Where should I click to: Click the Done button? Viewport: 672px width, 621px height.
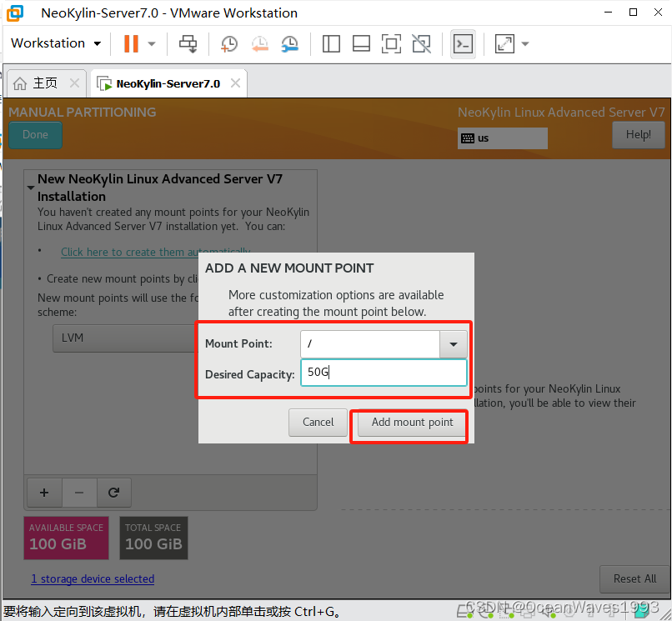pyautogui.click(x=35, y=135)
